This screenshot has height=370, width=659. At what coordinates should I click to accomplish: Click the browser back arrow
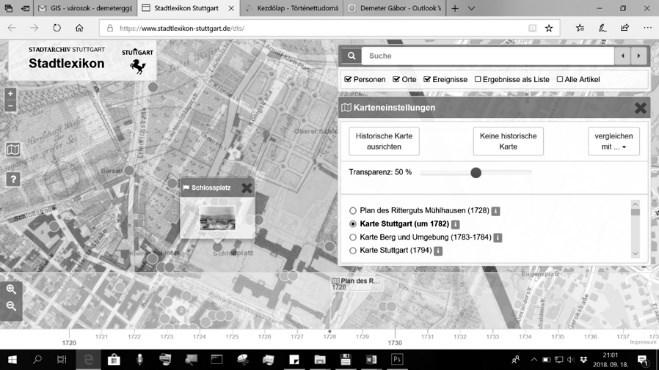12,28
